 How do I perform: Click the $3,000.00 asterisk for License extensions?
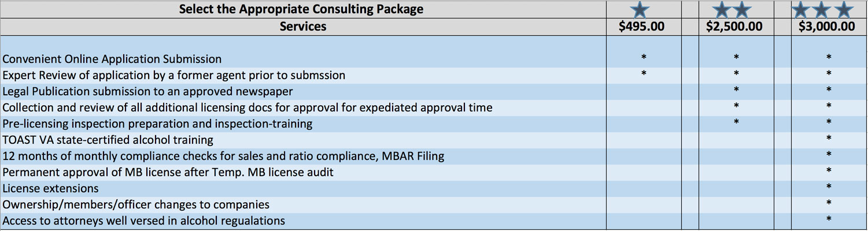(x=829, y=187)
